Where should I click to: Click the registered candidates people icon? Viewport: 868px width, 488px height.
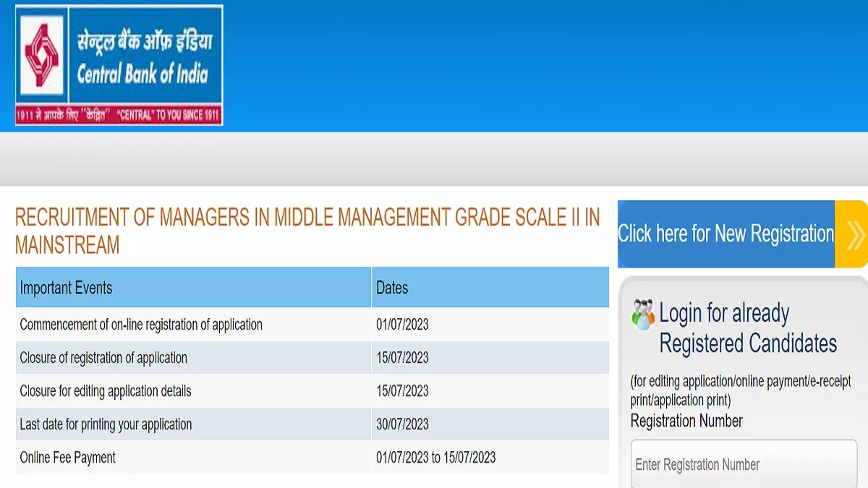click(x=642, y=314)
